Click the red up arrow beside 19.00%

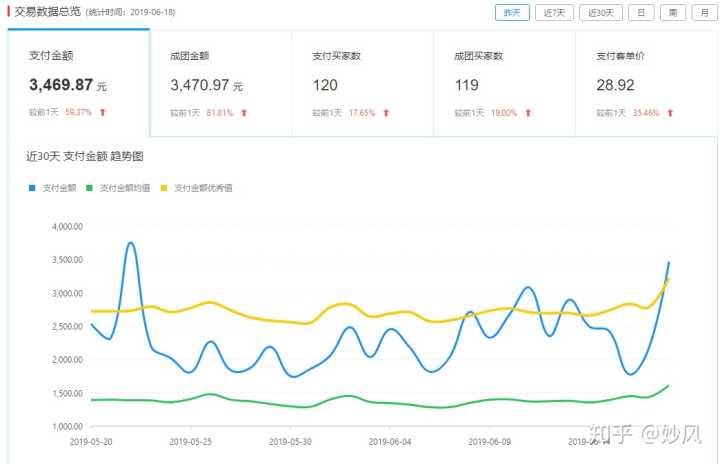tap(528, 113)
